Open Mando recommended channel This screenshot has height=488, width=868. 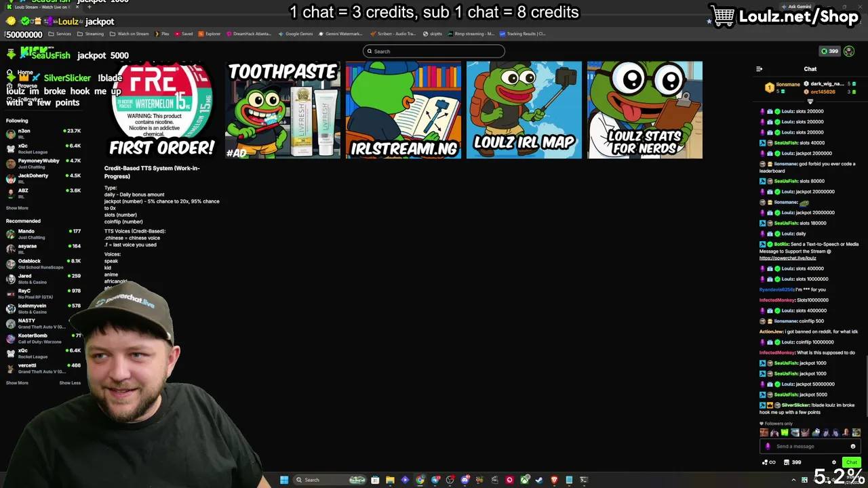tap(42, 234)
